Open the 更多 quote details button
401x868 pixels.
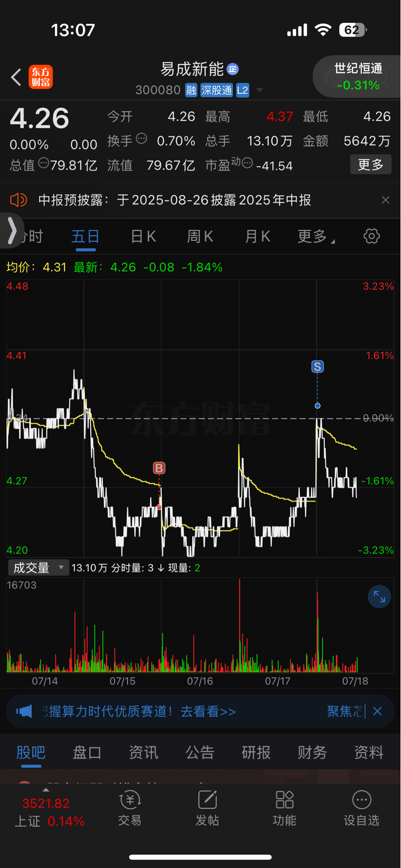click(370, 165)
